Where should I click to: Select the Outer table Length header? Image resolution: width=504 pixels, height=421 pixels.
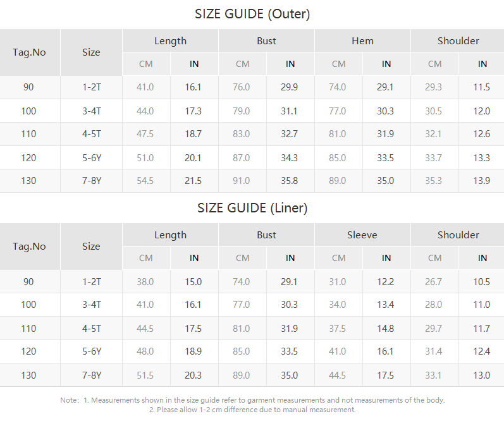[170, 41]
